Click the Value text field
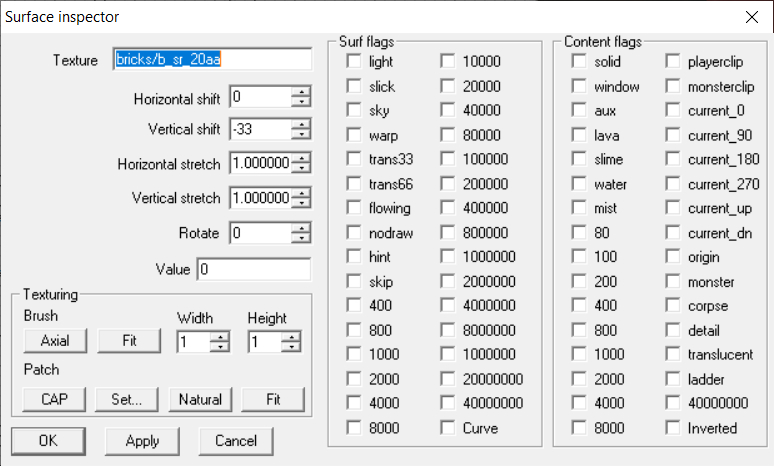The width and height of the screenshot is (774, 466). 254,269
